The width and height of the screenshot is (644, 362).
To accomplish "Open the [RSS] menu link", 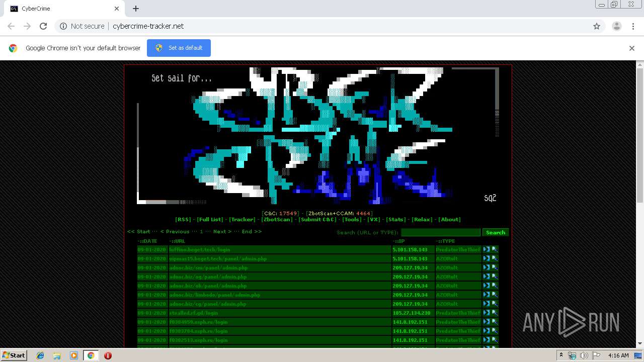I will click(183, 219).
